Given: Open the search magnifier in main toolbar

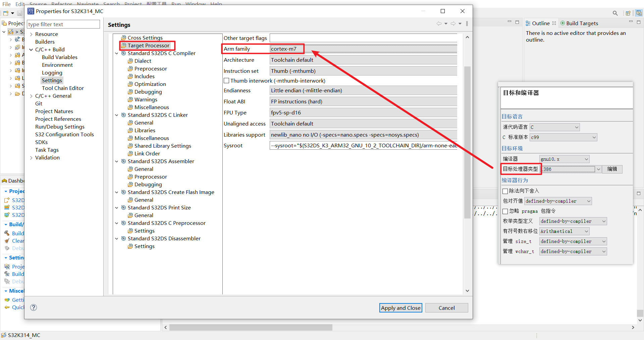Looking at the screenshot, I should click(x=615, y=13).
